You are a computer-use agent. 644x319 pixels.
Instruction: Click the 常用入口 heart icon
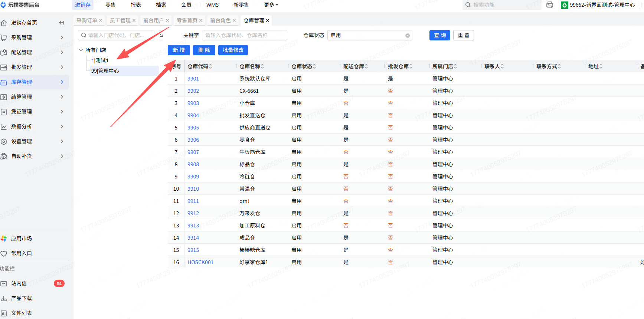4,254
